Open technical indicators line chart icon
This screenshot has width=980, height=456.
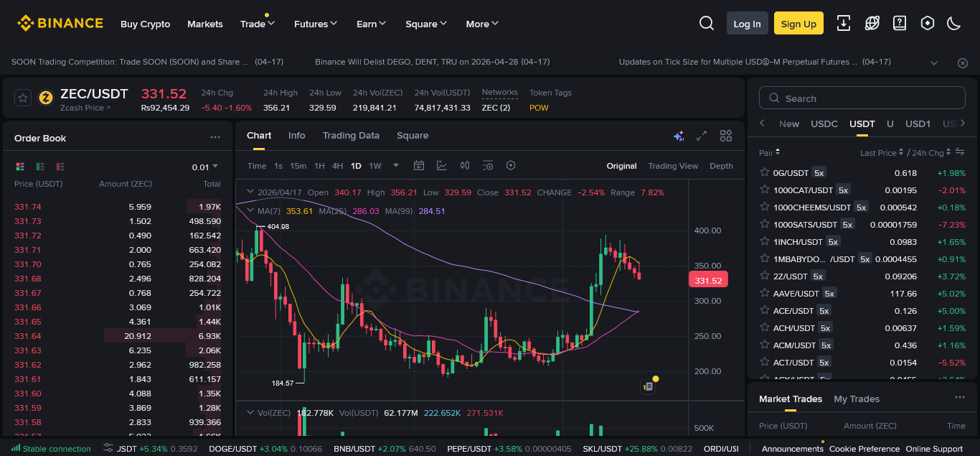click(442, 166)
